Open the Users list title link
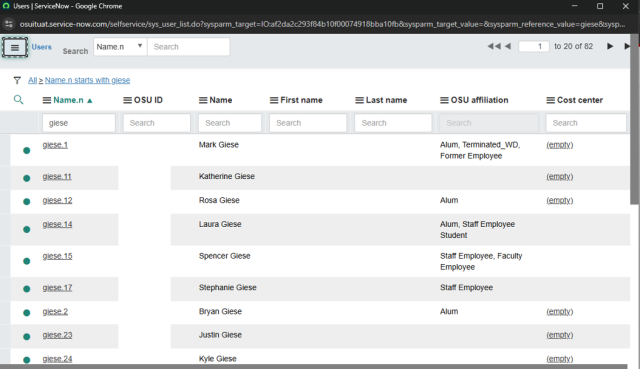The width and height of the screenshot is (640, 369). (42, 47)
